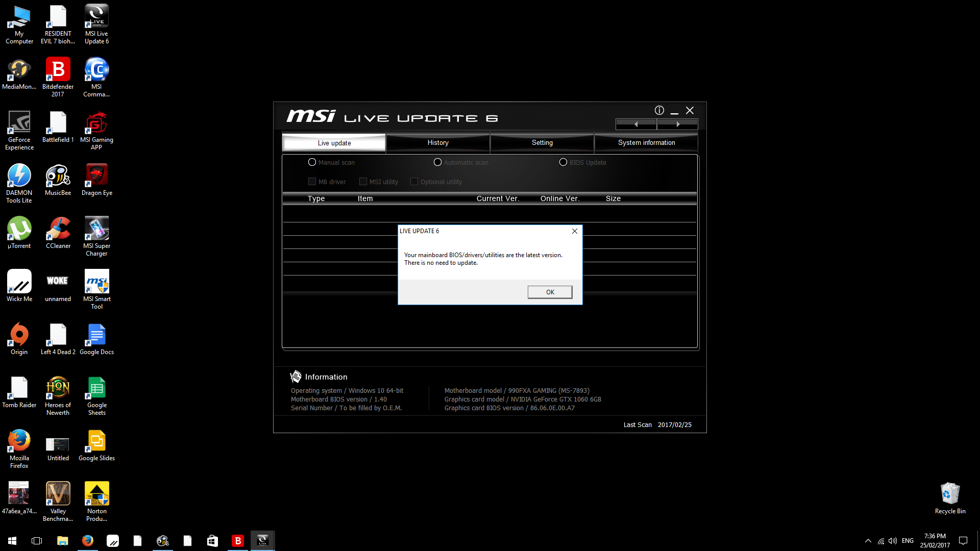Screen dimensions: 980x551
Task: Open the volume control in tray
Action: (x=893, y=541)
